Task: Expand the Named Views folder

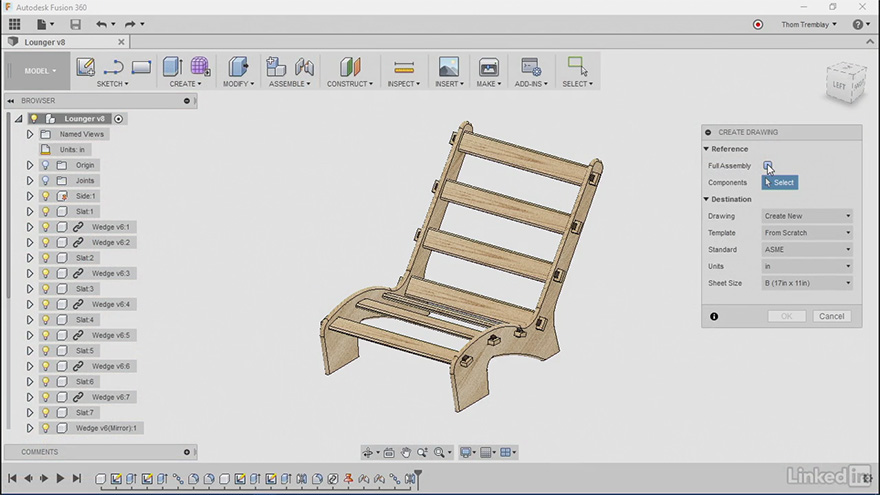Action: [x=30, y=134]
